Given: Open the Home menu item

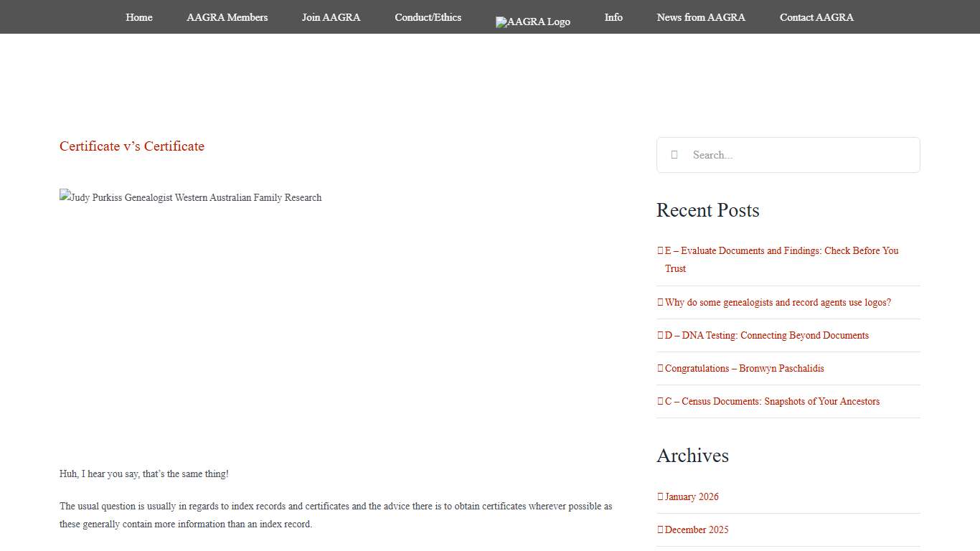Looking at the screenshot, I should point(138,17).
